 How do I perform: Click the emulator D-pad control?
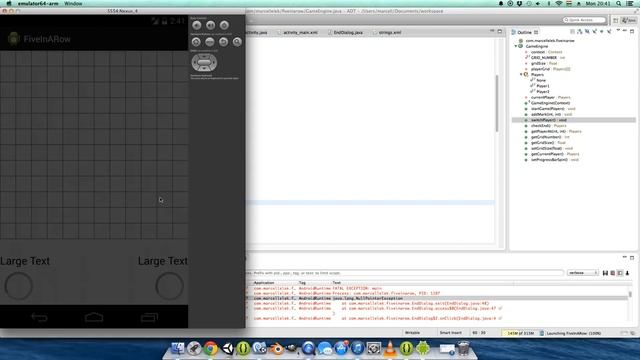point(204,62)
